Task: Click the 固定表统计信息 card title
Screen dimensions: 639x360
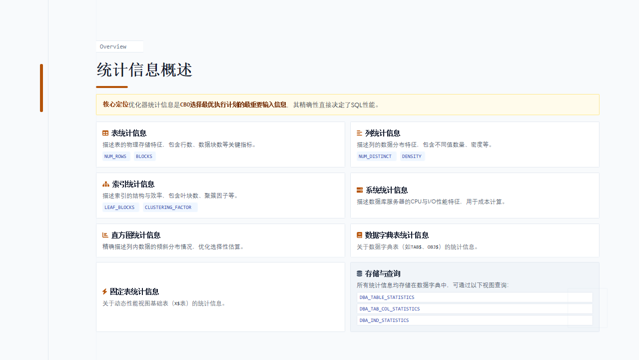Action: 134,292
